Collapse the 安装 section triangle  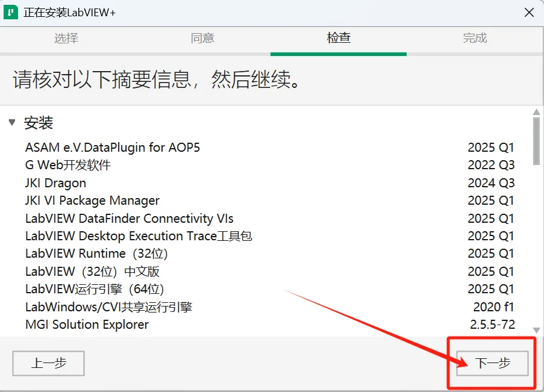pos(12,122)
